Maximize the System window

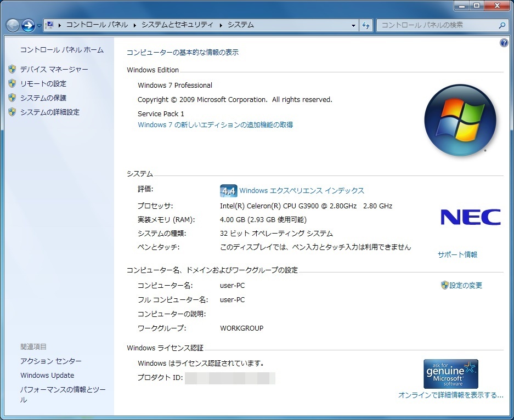pyautogui.click(x=477, y=5)
